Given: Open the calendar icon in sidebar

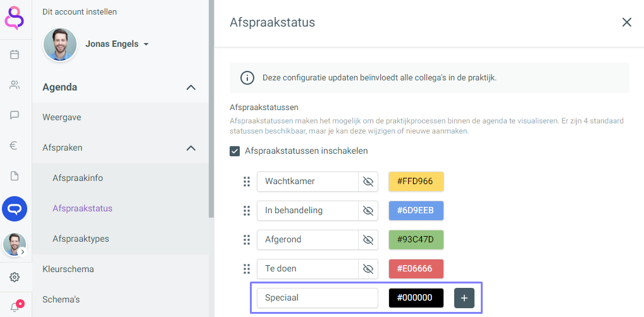Looking at the screenshot, I should [x=15, y=54].
